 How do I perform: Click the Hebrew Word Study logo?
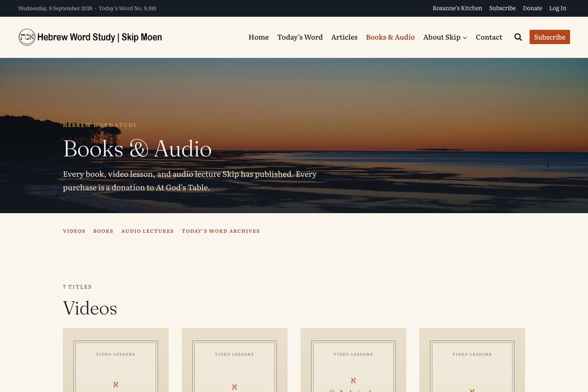point(90,37)
